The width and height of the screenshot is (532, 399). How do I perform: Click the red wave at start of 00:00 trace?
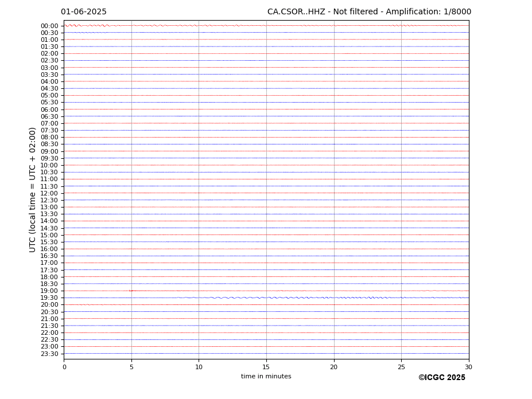coord(73,25)
